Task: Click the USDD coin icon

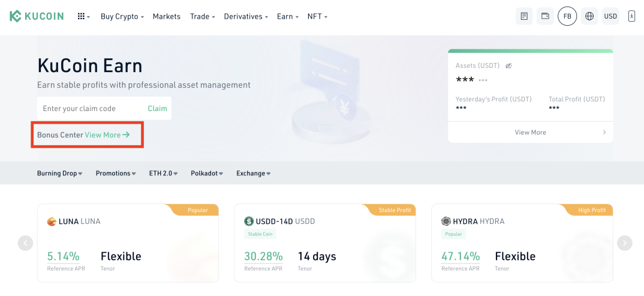Action: coord(249,221)
